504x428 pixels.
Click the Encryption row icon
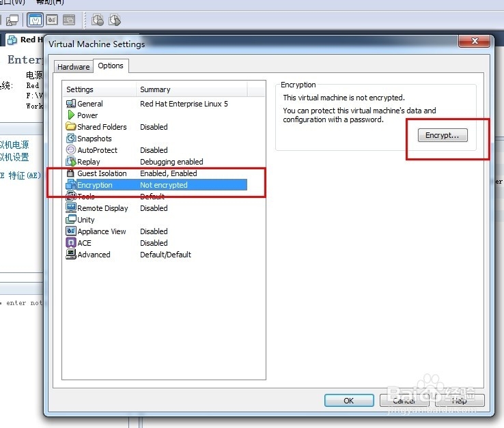[71, 185]
